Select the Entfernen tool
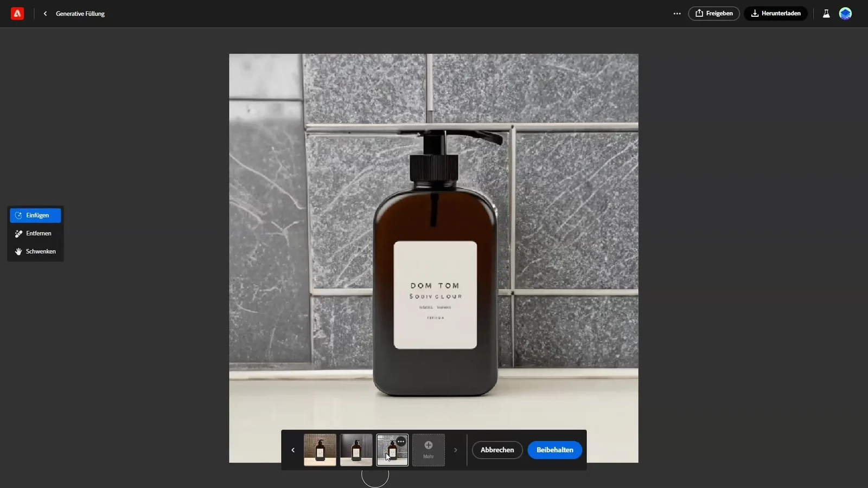Image resolution: width=868 pixels, height=488 pixels. click(x=35, y=233)
